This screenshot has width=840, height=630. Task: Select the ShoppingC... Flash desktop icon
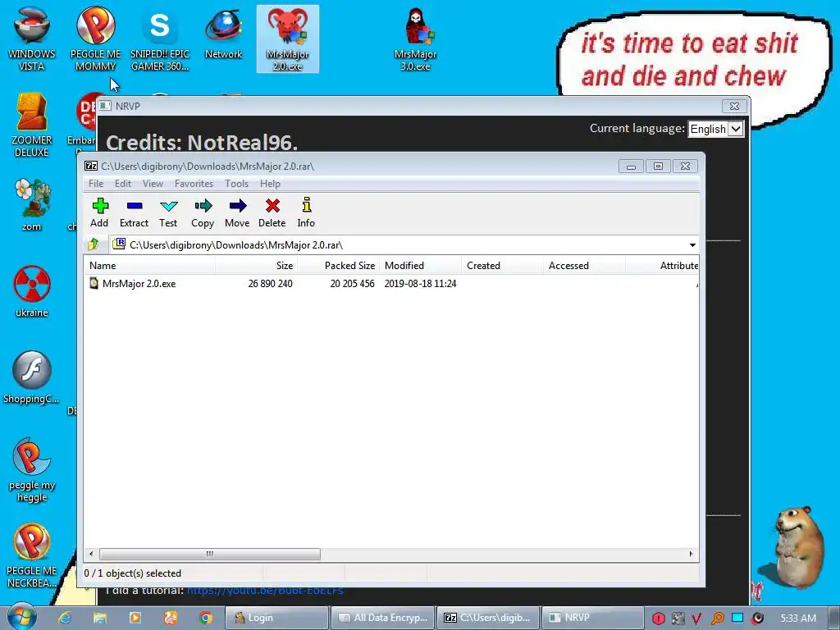click(32, 377)
